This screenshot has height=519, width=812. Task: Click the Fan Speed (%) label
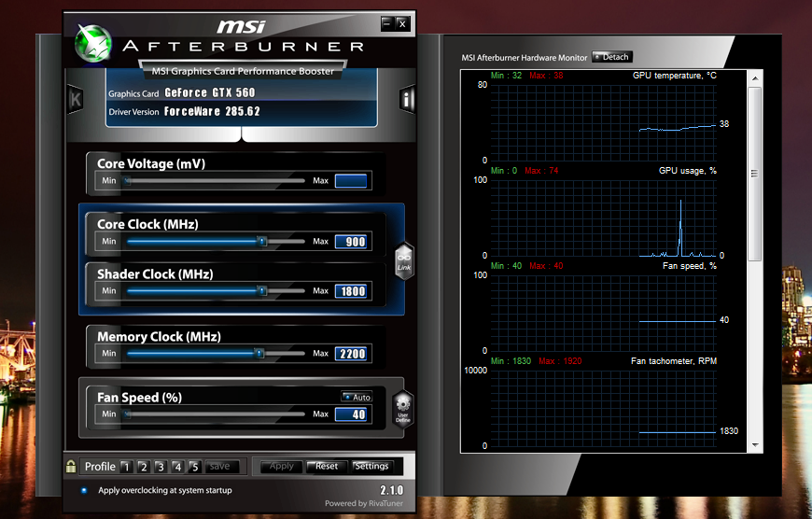click(139, 398)
